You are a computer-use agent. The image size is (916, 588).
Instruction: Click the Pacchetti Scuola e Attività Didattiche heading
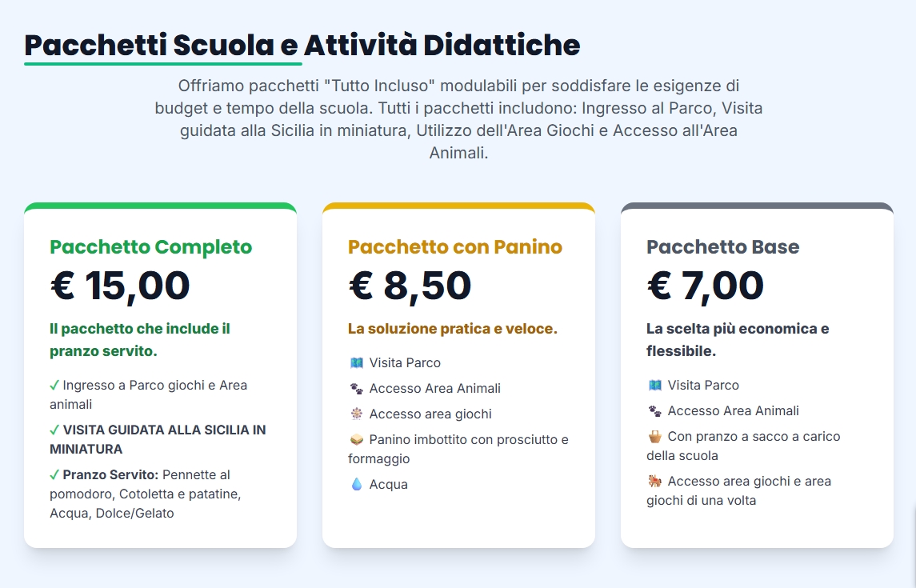(302, 45)
